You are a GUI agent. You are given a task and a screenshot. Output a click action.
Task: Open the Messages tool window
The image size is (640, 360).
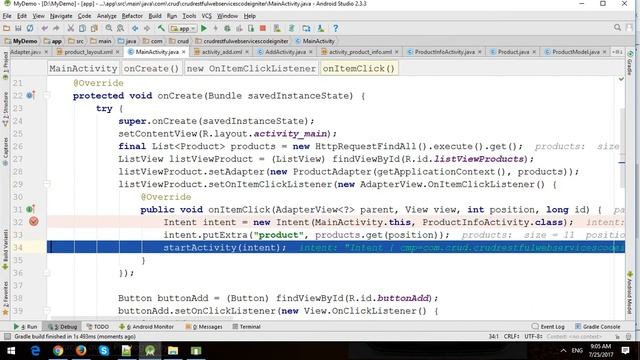click(204, 327)
